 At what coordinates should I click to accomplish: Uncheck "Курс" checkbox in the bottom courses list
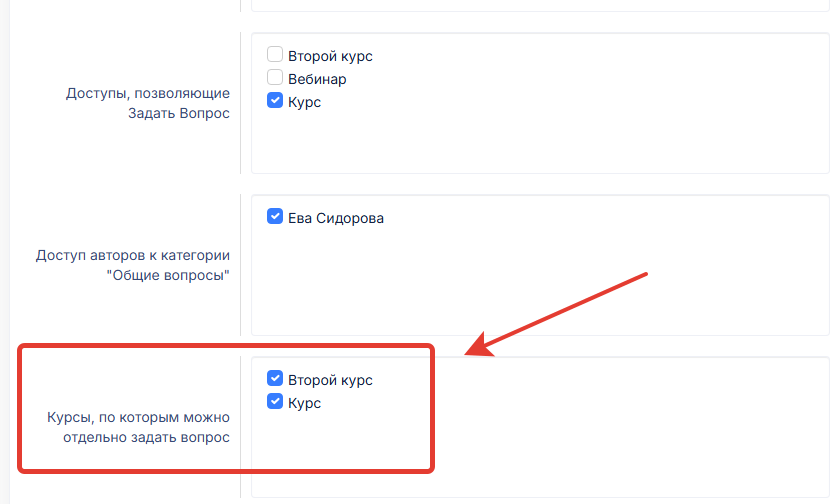pos(275,402)
